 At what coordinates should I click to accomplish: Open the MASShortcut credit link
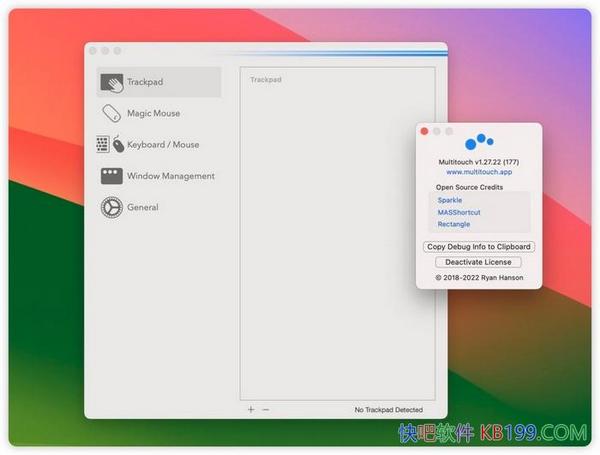tap(458, 212)
